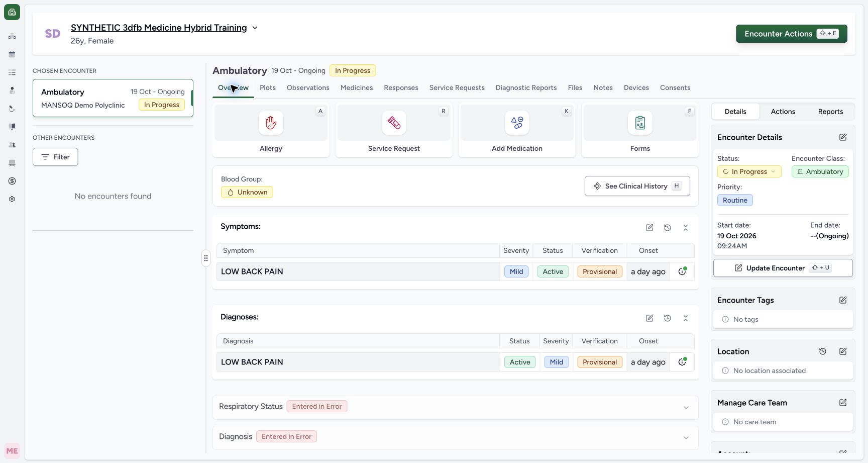The height and width of the screenshot is (463, 868).
Task: Switch to the Actions panel tab
Action: (783, 112)
